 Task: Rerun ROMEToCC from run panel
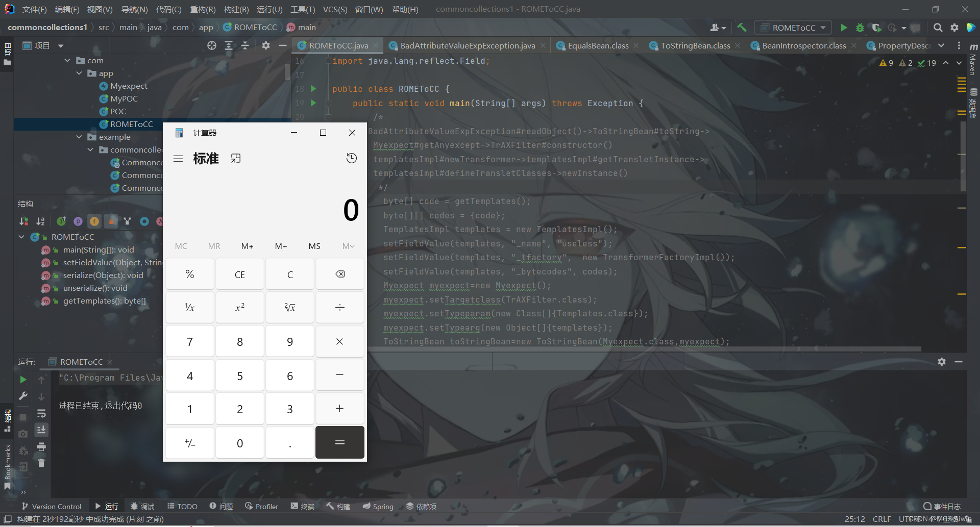[23, 380]
